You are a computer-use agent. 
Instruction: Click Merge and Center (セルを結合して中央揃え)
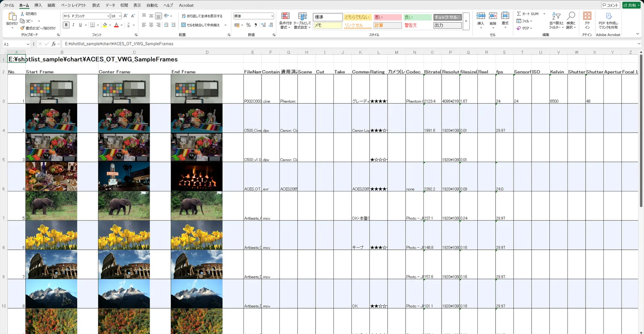(201, 25)
